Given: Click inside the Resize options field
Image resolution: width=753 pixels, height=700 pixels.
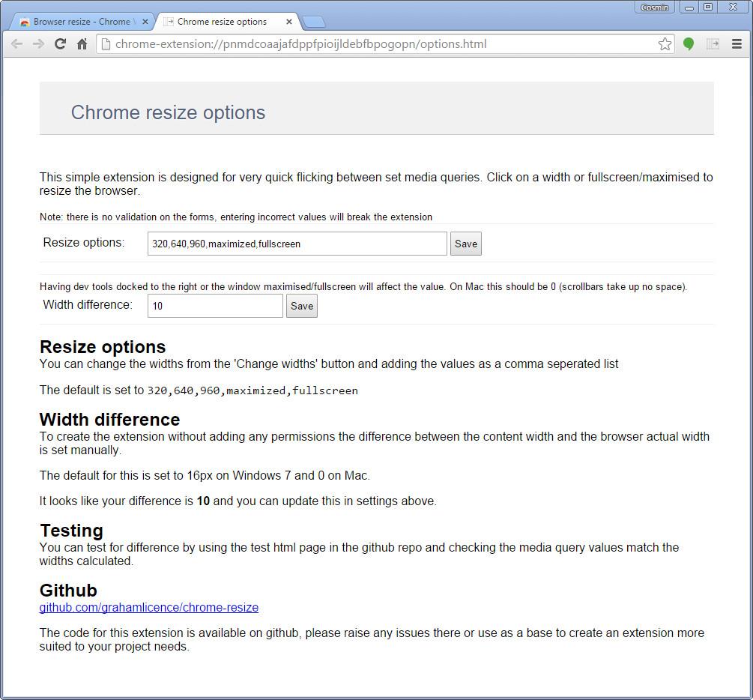Looking at the screenshot, I should pos(297,244).
